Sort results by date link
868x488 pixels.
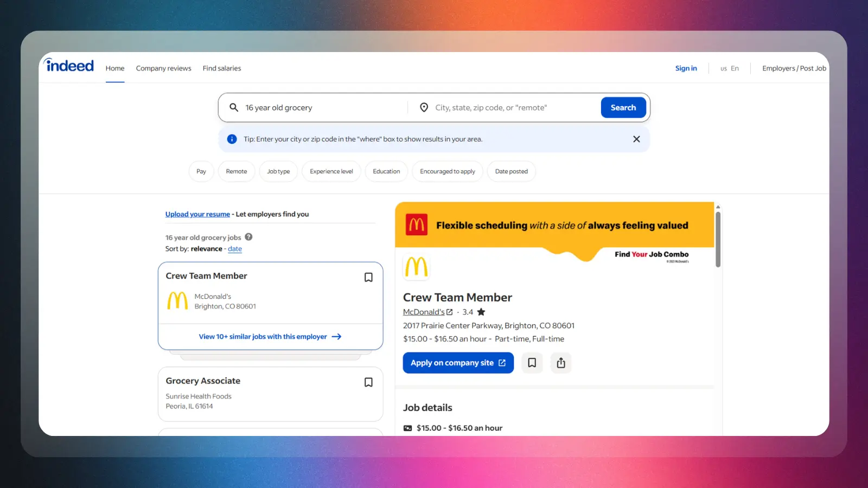(235, 249)
